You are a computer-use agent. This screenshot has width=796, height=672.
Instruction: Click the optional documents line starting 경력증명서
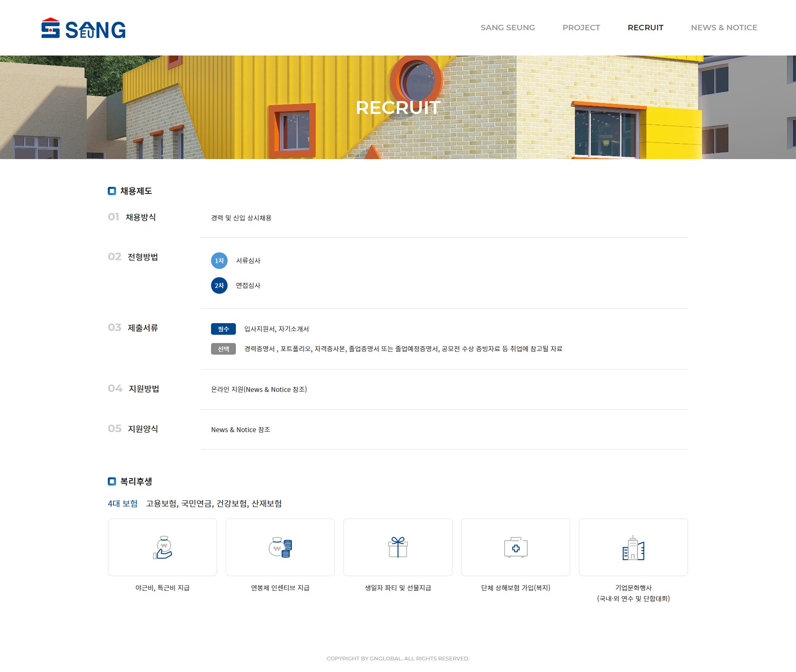[x=403, y=349]
